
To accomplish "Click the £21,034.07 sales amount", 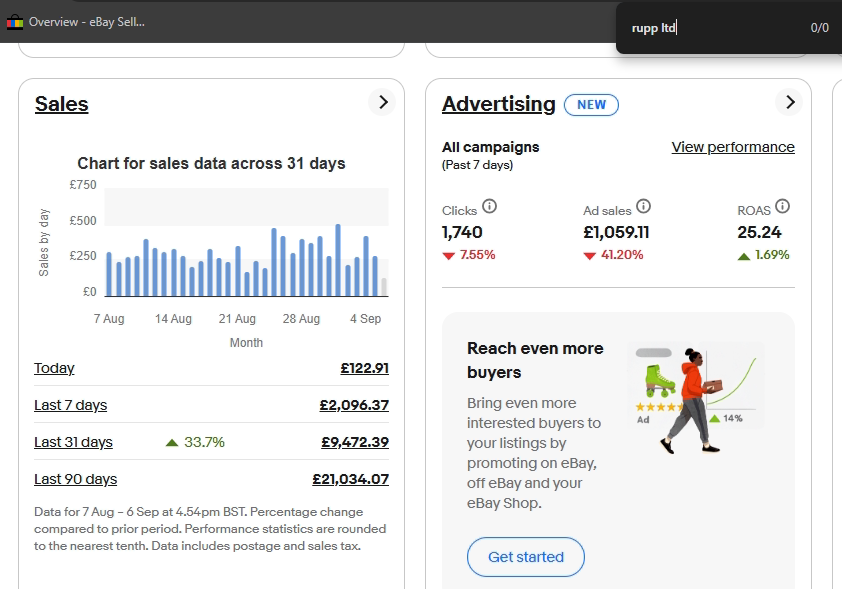I will [x=351, y=479].
